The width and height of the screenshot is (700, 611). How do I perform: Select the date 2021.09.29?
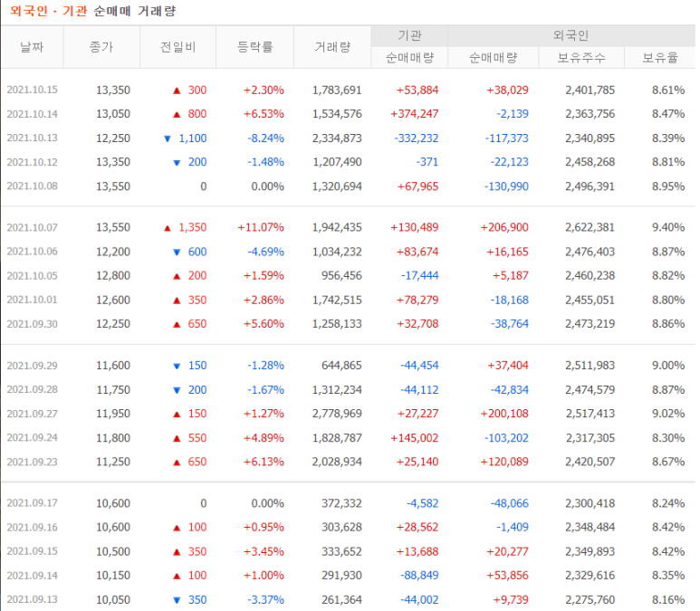[x=32, y=366]
